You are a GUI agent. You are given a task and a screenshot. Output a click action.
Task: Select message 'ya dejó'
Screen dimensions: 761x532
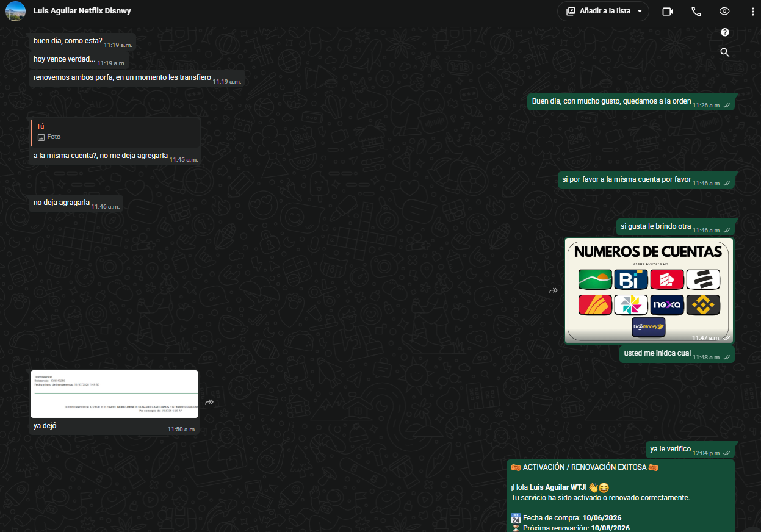(115, 426)
